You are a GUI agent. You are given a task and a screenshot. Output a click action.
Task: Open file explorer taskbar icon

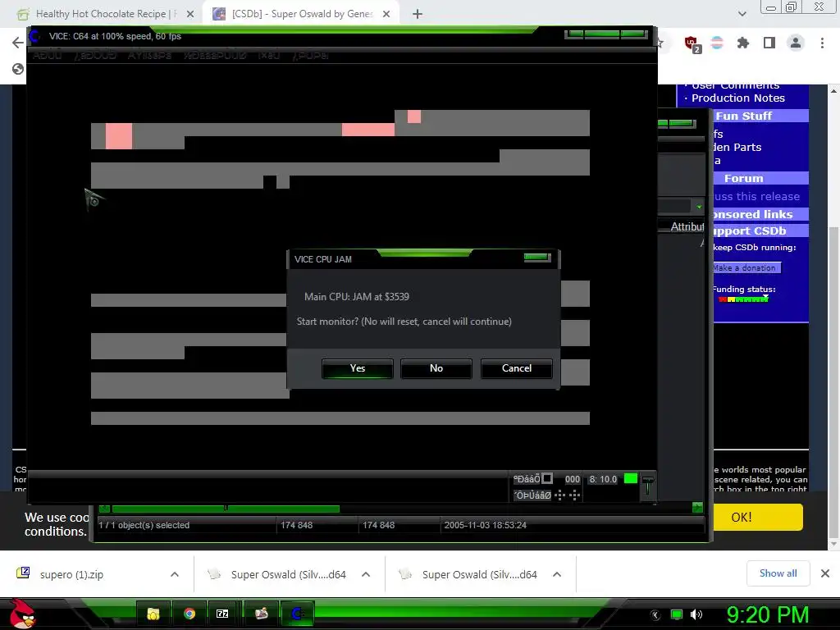[153, 614]
